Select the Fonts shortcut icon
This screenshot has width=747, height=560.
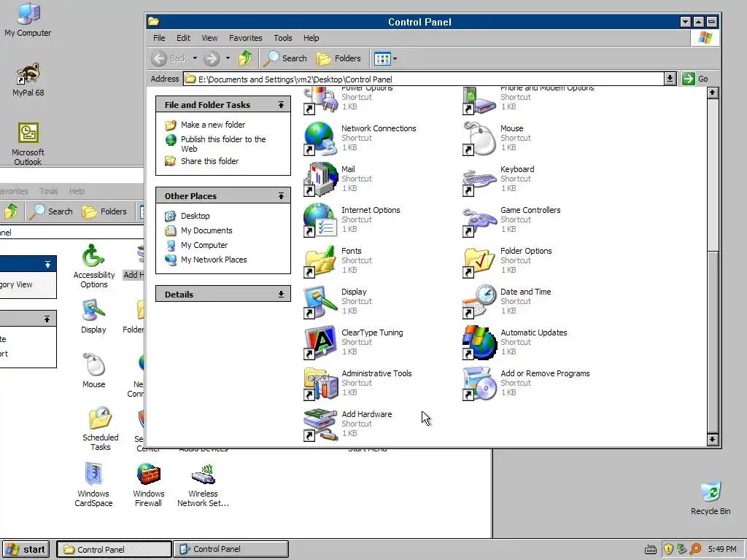pos(320,261)
